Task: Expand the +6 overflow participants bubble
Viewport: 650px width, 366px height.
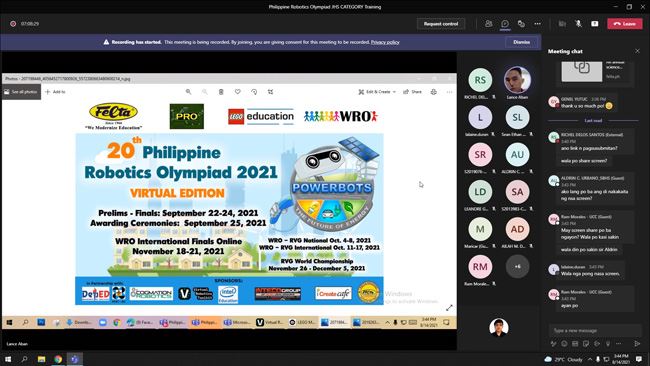Action: point(517,266)
